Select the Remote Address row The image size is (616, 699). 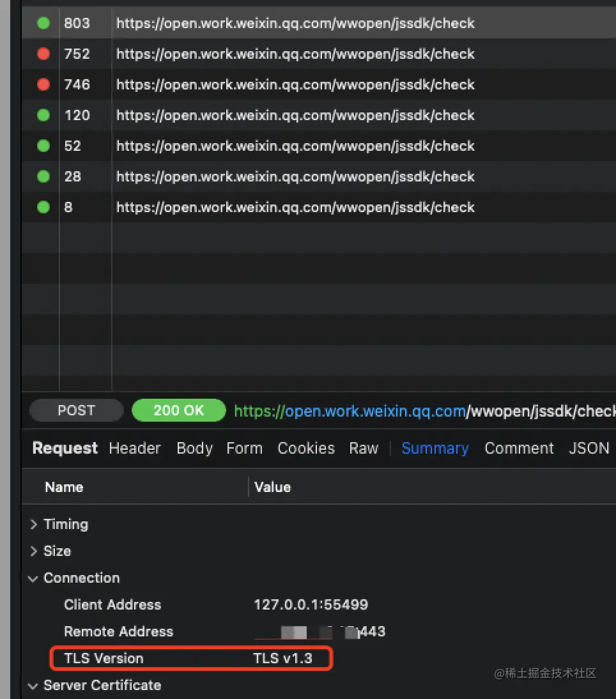coord(319,632)
